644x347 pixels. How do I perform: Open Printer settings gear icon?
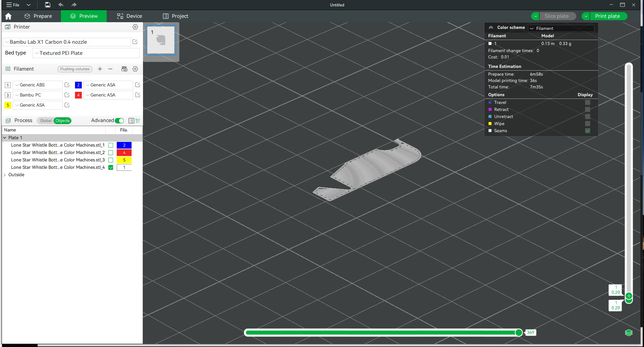pyautogui.click(x=135, y=27)
